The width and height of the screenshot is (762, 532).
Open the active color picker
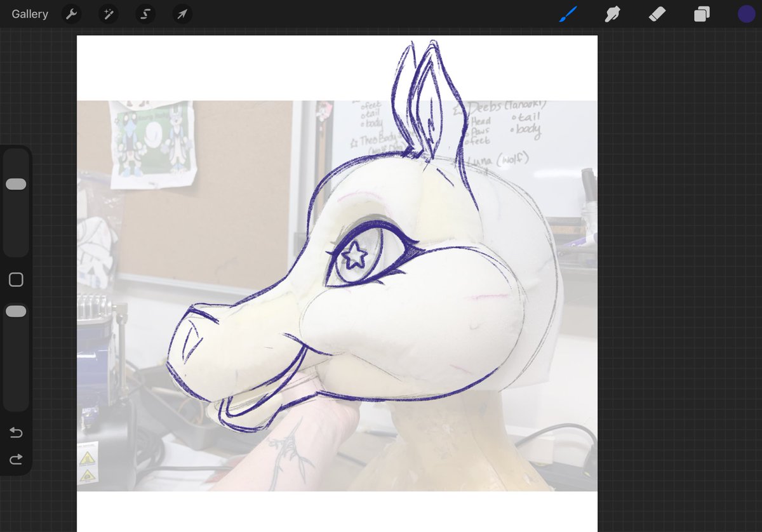click(746, 14)
